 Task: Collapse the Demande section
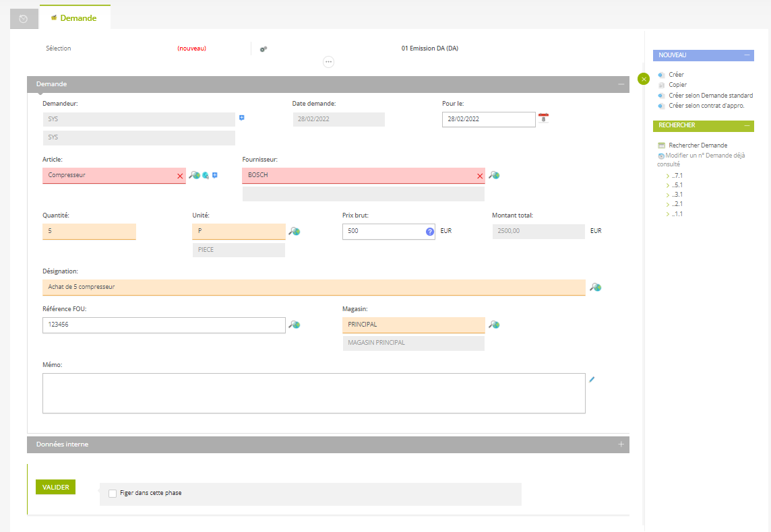tap(621, 84)
